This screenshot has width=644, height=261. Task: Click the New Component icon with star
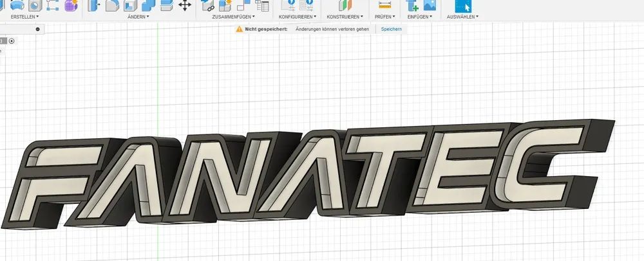(225, 5)
